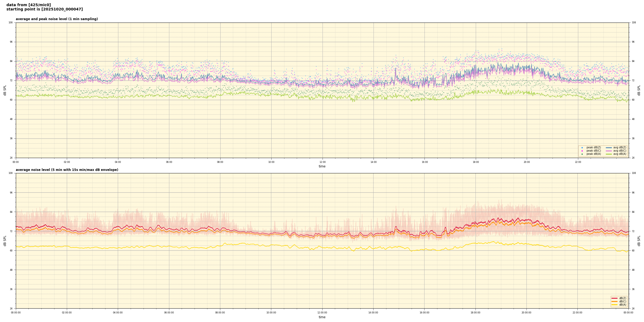Click the top chart's left 'dB SPL' axis label

coord(5,90)
